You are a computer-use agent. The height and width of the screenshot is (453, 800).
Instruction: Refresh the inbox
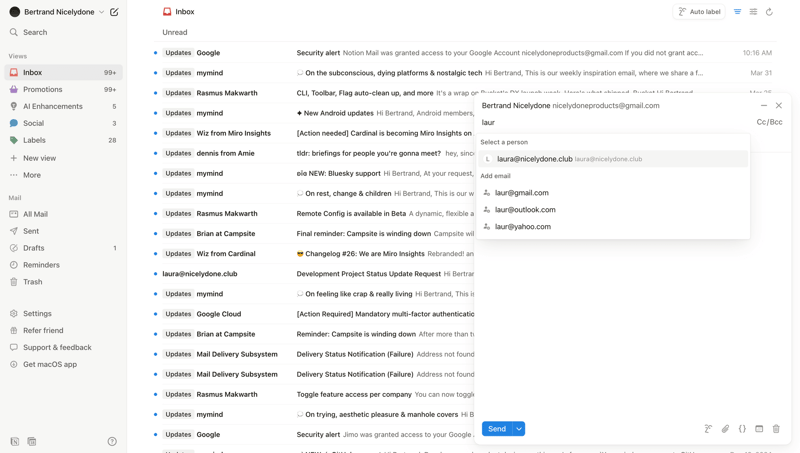click(769, 12)
